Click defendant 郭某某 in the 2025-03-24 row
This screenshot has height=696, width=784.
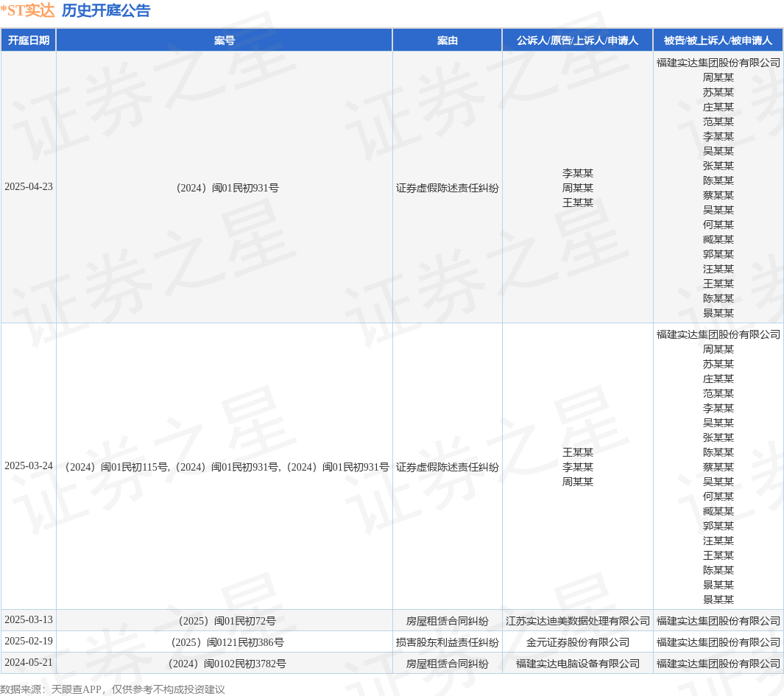point(718,526)
